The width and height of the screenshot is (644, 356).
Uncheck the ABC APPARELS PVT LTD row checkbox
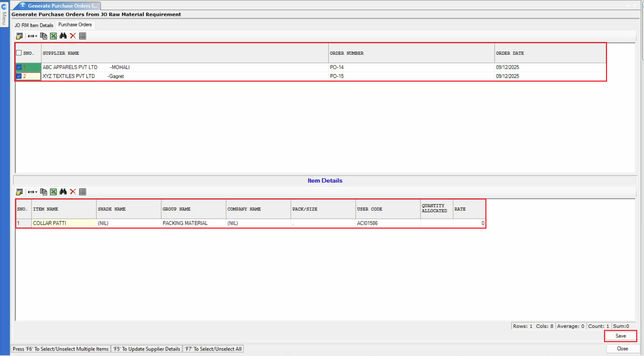[x=19, y=67]
